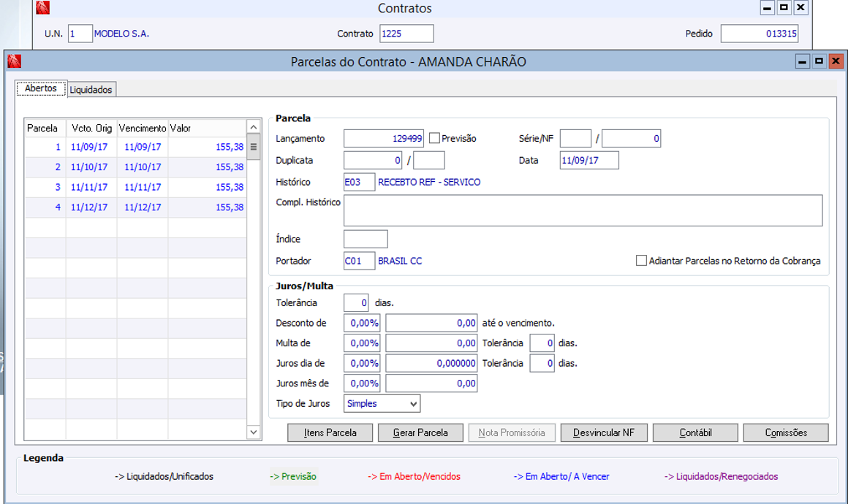Click the Compl. Histórico text field
848x504 pixels.
click(583, 210)
